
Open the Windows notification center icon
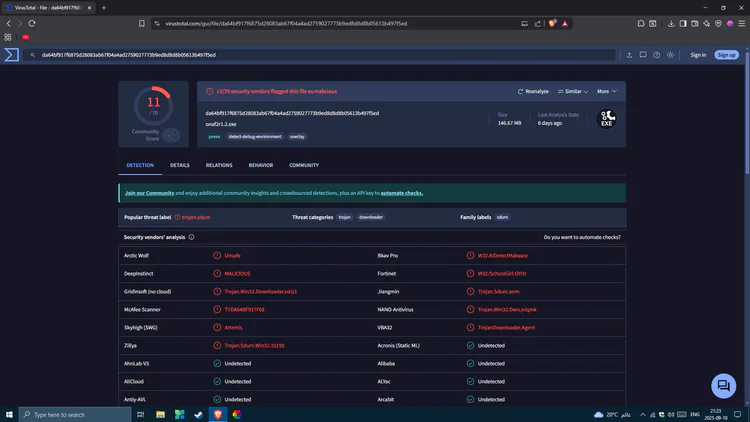pos(738,414)
